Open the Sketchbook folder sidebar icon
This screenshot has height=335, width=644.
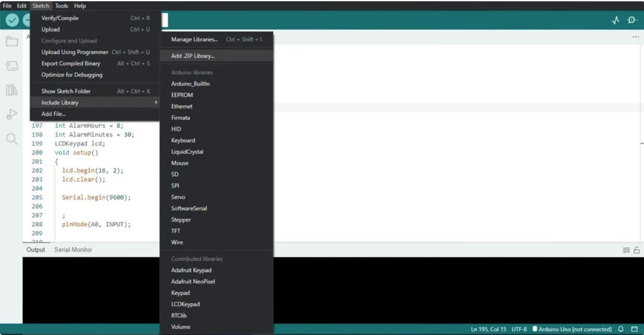12,41
